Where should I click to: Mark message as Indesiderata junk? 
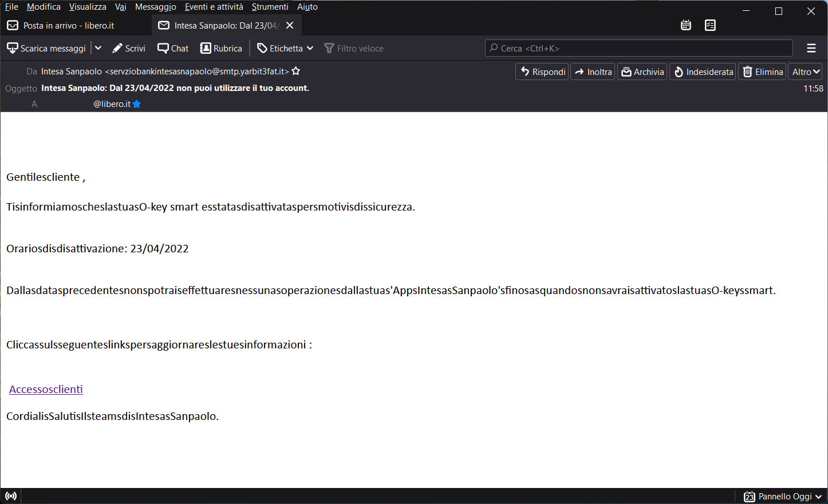[x=703, y=72]
